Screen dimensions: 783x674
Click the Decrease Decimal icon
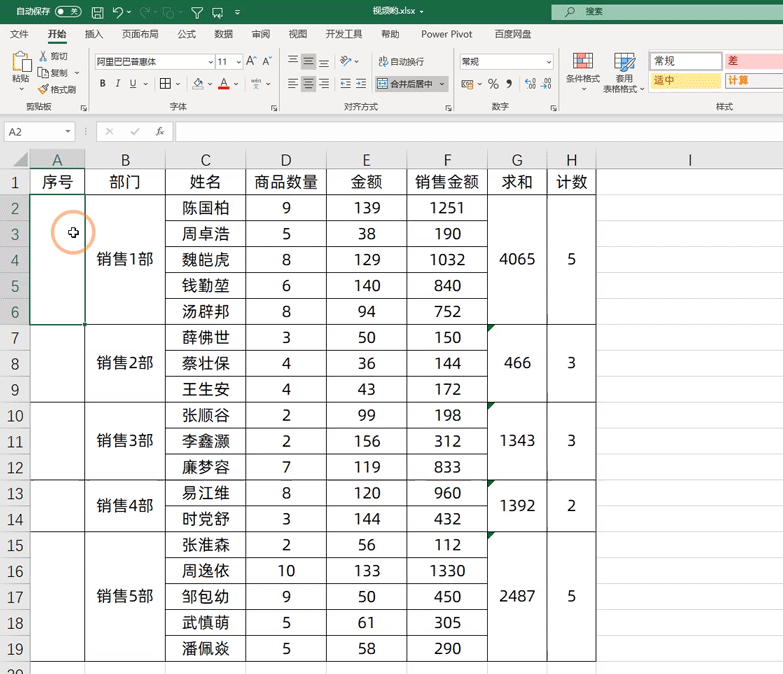[x=547, y=84]
